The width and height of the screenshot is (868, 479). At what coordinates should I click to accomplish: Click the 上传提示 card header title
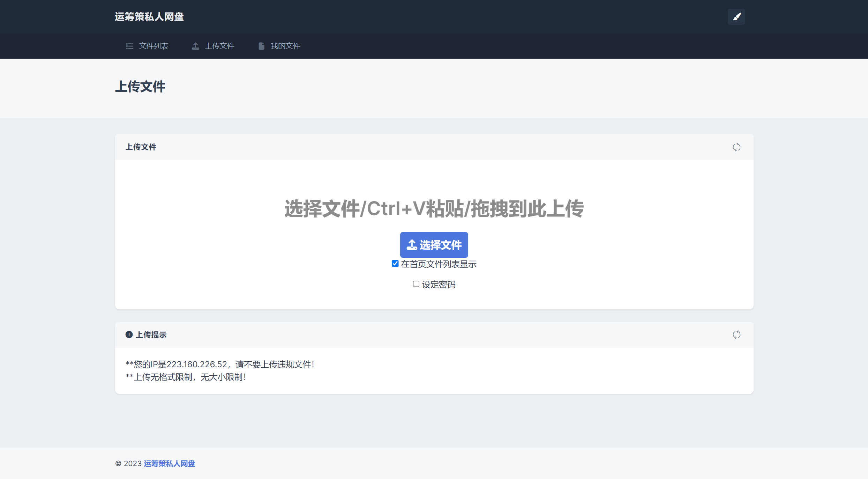click(x=151, y=335)
